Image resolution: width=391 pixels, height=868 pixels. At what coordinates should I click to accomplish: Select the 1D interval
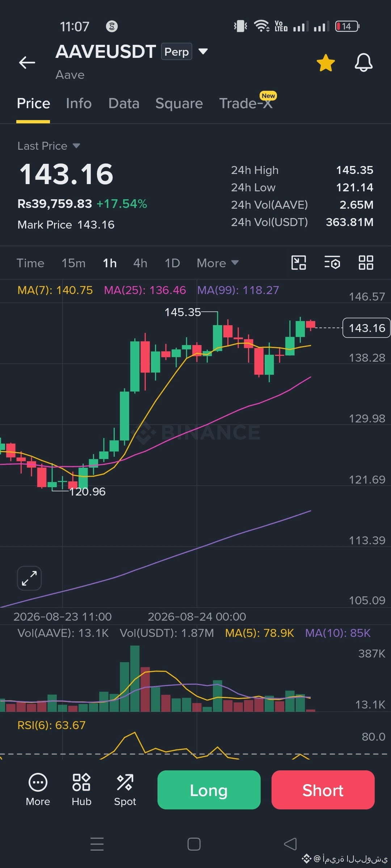tap(172, 263)
